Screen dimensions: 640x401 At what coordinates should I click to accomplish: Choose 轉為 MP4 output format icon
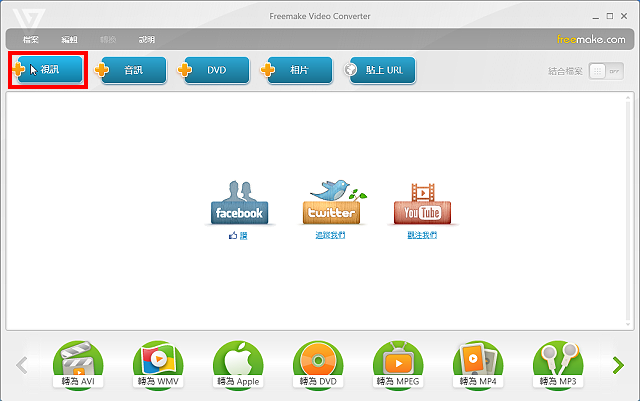(x=478, y=365)
